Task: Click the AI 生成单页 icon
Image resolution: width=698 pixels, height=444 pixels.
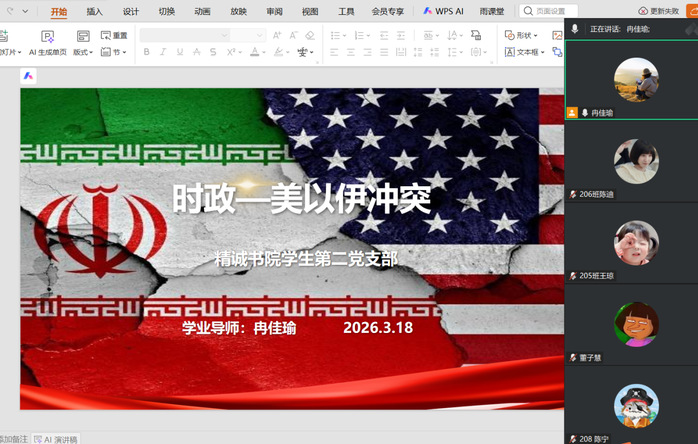Action: point(46,35)
